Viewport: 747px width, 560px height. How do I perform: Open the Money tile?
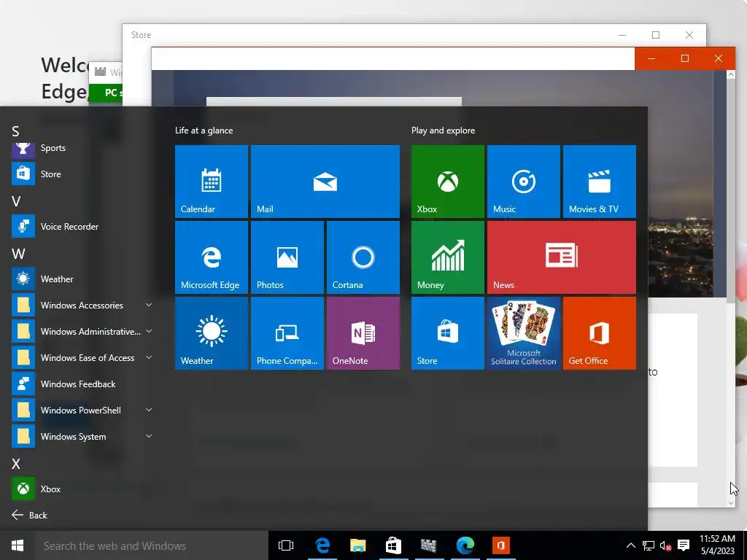coord(447,257)
